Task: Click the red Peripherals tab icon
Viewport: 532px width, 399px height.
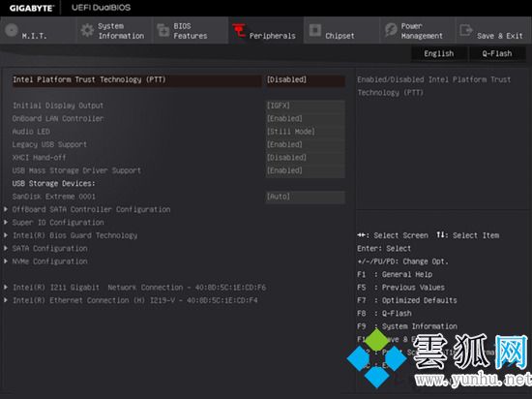Action: [x=239, y=30]
